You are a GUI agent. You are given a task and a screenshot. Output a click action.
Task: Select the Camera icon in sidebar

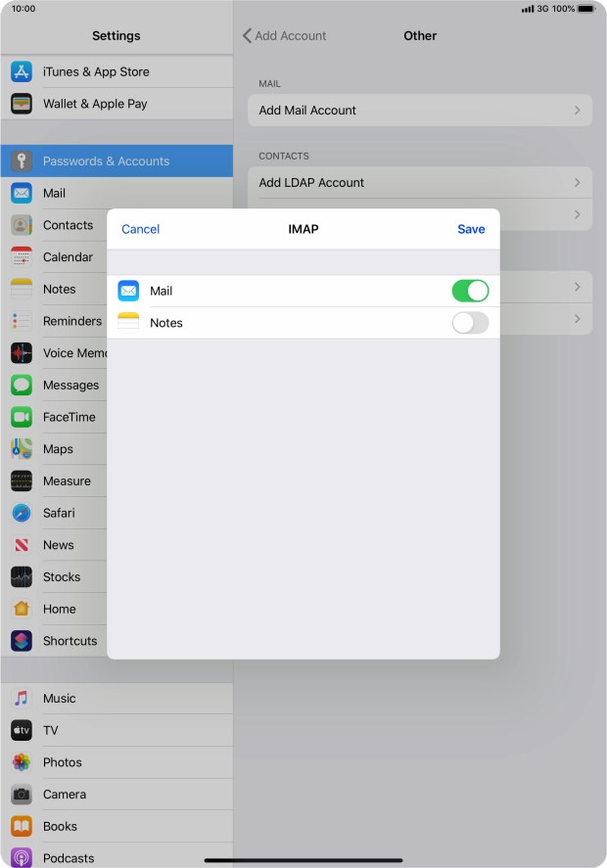[22, 795]
